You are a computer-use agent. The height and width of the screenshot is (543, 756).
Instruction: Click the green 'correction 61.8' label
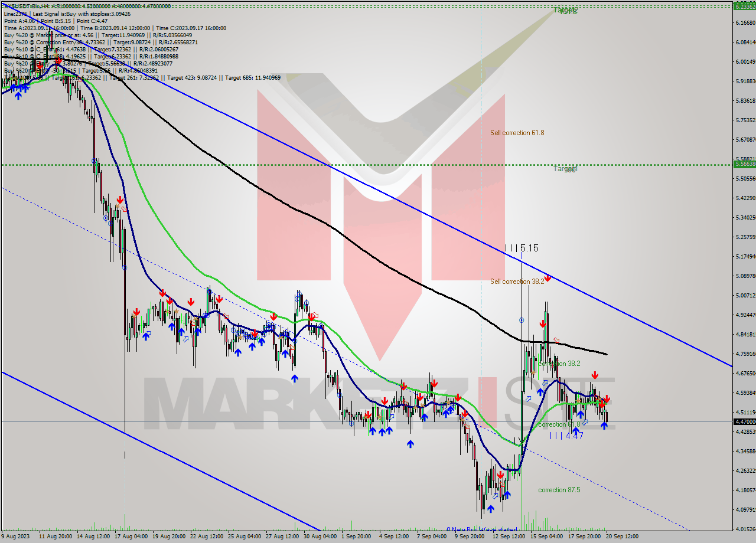tap(559, 424)
